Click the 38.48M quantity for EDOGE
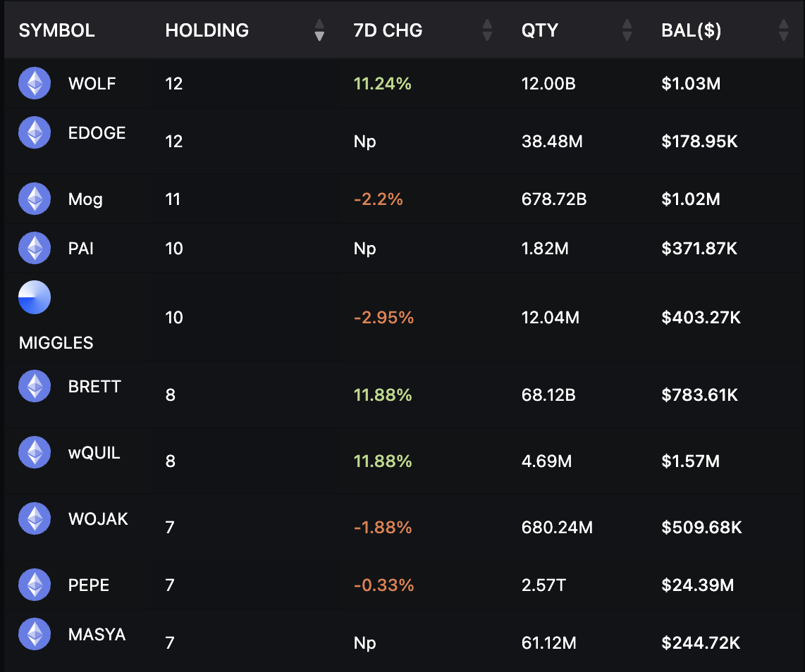 click(x=552, y=141)
